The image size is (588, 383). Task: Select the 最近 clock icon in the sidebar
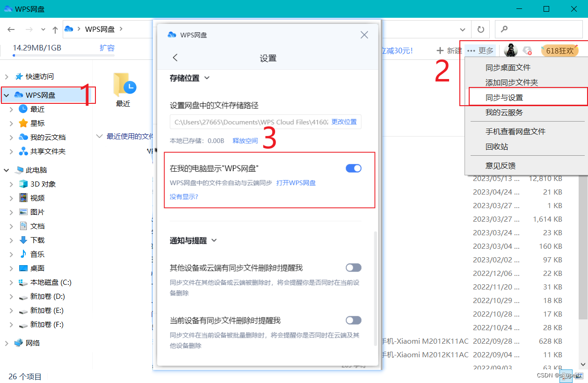coord(23,109)
